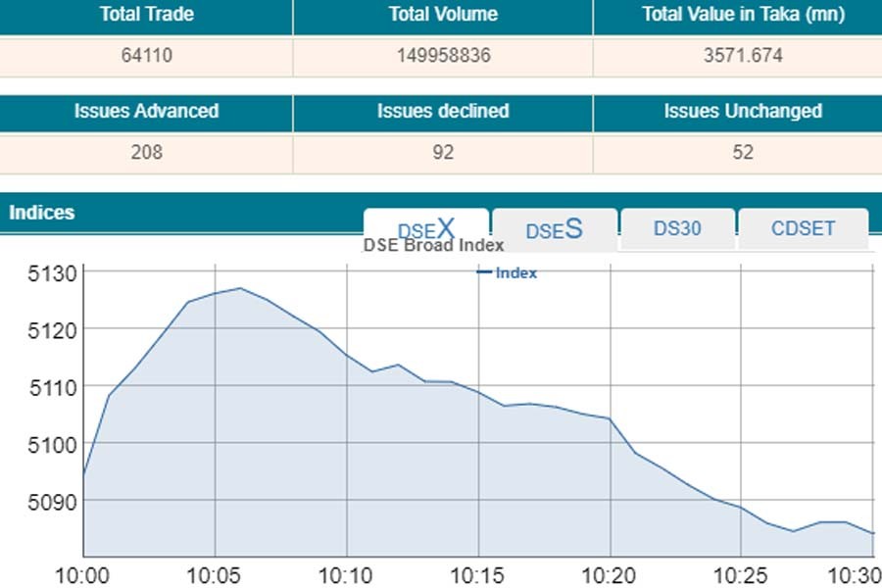Select the Issues declined header
The height and width of the screenshot is (588, 882).
coord(443,112)
